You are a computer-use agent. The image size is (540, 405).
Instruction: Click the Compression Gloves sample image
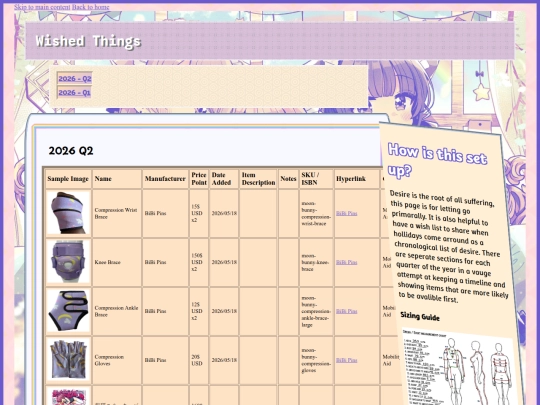click(x=68, y=360)
